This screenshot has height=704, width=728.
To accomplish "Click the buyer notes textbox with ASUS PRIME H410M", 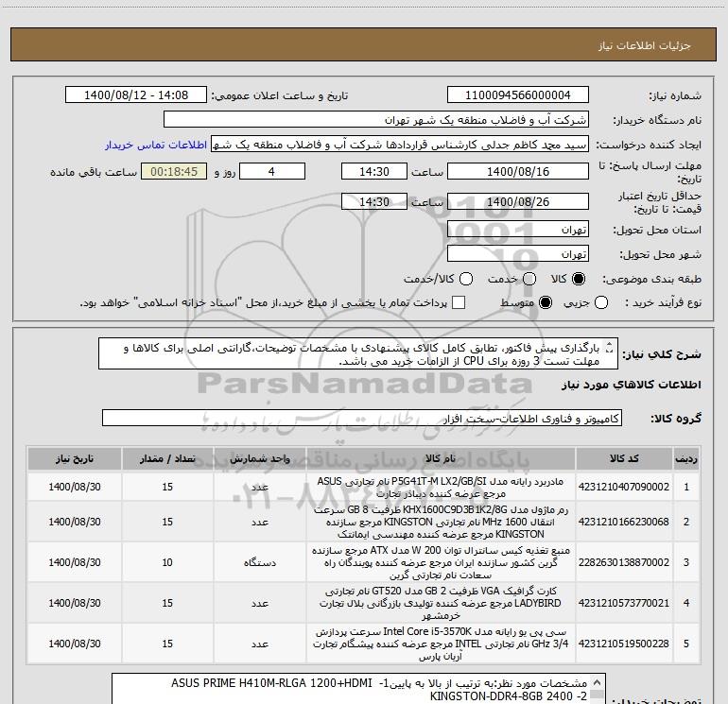I will 358,689.
